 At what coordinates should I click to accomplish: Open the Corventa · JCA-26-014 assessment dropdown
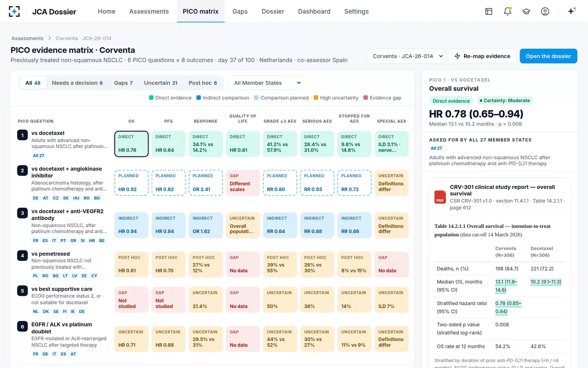406,56
